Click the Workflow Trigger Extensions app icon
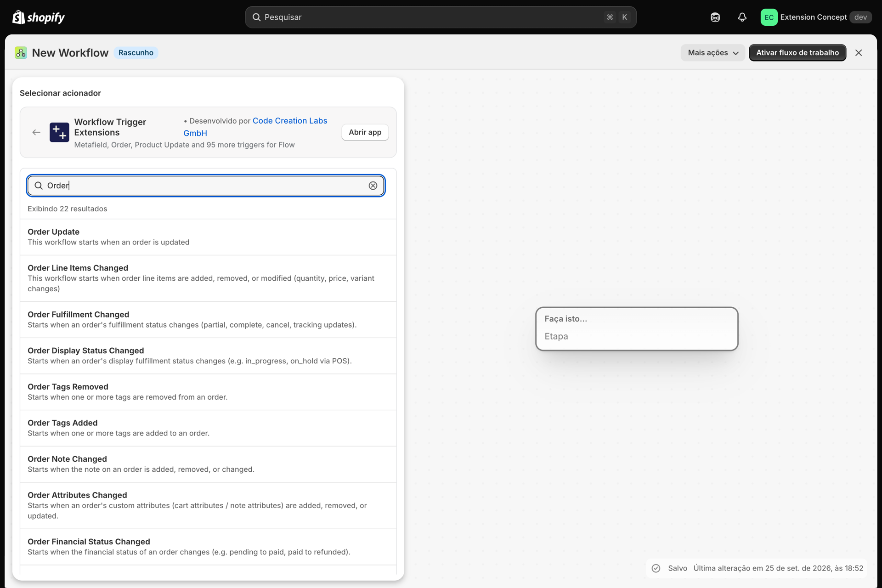 pos(59,132)
